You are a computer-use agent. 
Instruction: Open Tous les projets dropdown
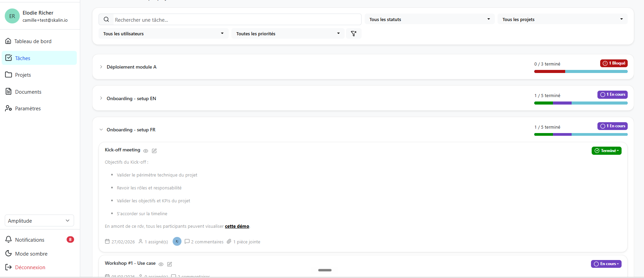[x=562, y=19]
